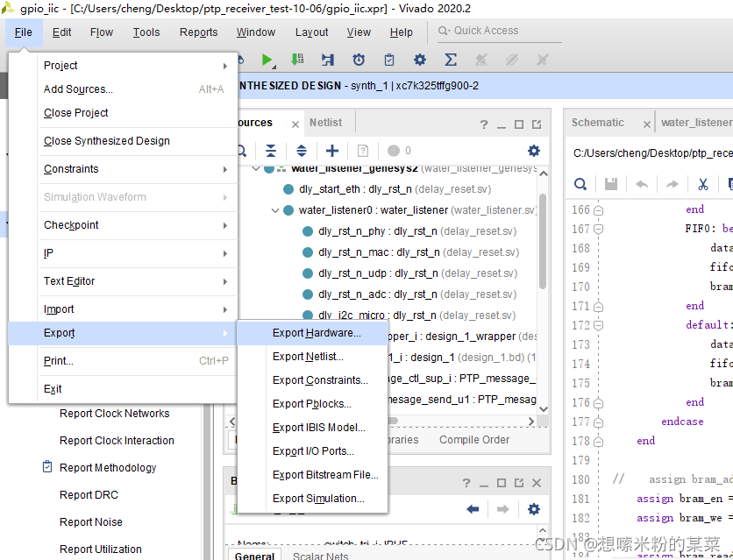
Task: Switch to the Compile Order tab
Action: [x=474, y=440]
